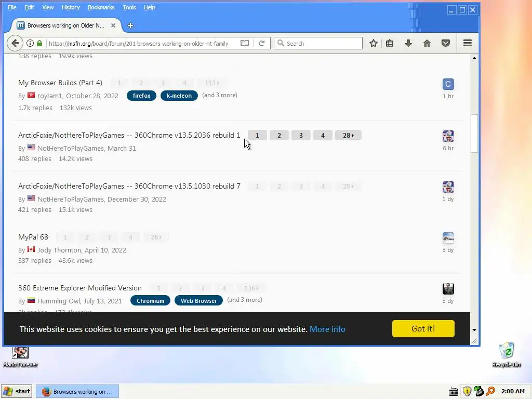Open site information circle icon
The height and width of the screenshot is (399, 532).
30,43
